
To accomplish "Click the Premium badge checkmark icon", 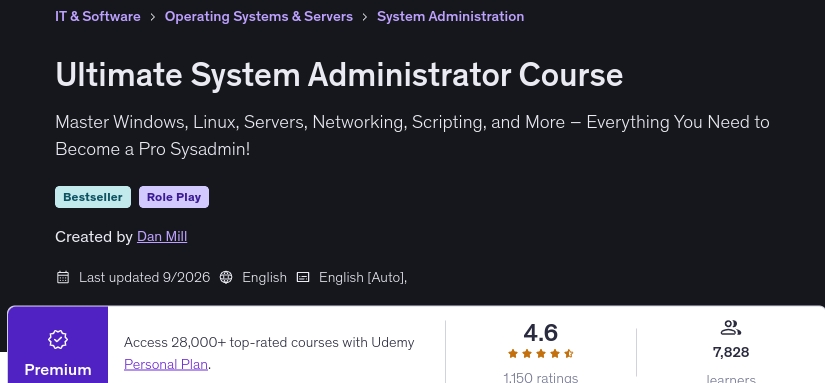I will 58,339.
